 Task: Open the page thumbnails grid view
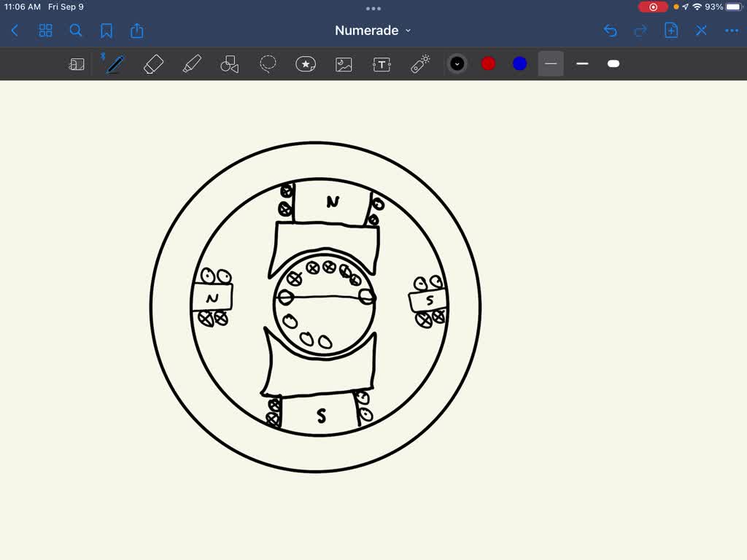tap(45, 31)
